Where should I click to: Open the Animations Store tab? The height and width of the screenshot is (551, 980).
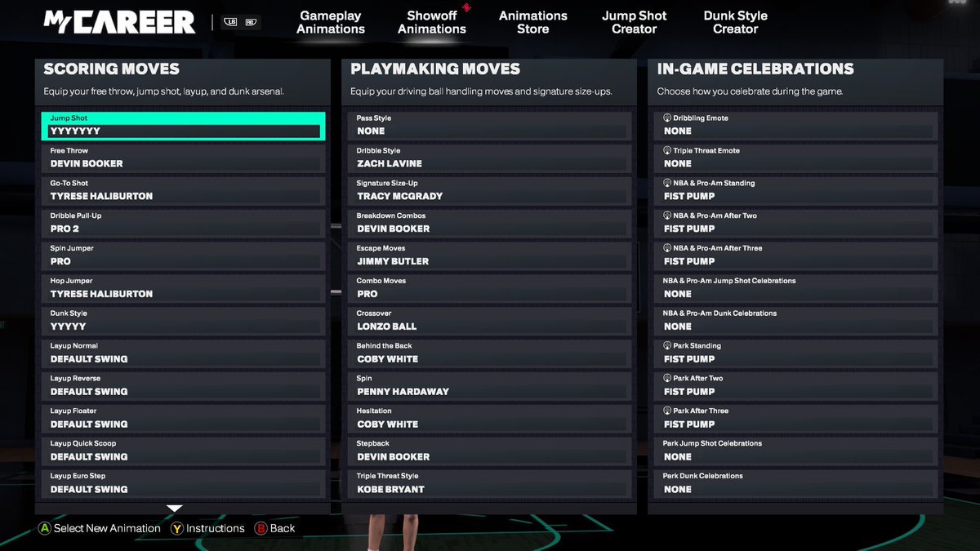point(533,22)
